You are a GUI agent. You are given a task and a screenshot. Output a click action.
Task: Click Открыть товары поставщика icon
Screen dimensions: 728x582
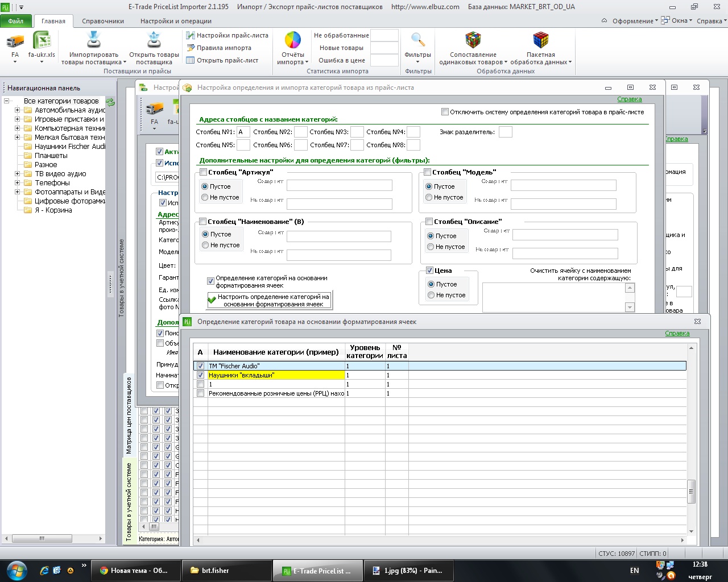coord(154,40)
